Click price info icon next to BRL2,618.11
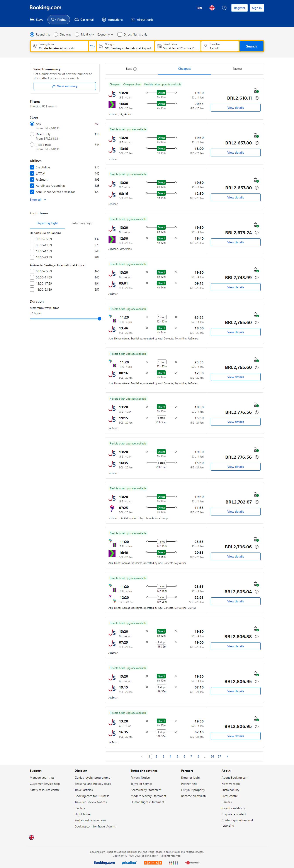The height and width of the screenshot is (868, 294). [x=257, y=98]
